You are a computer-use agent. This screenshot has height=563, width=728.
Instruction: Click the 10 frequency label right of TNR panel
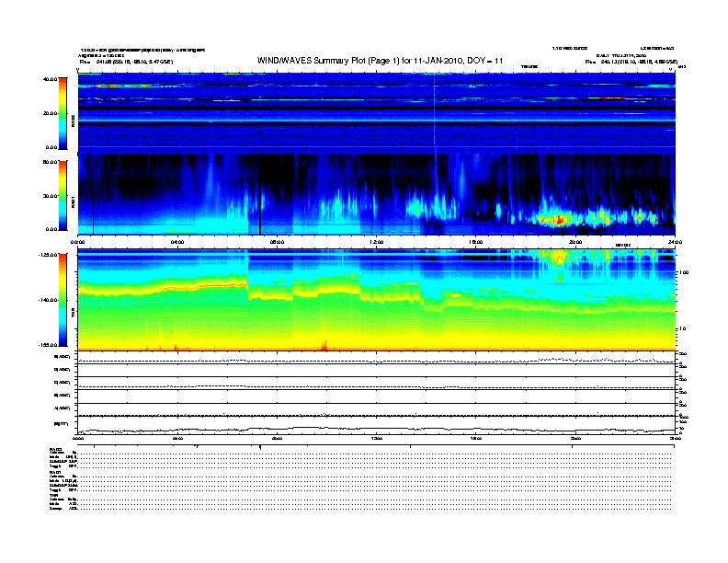683,329
